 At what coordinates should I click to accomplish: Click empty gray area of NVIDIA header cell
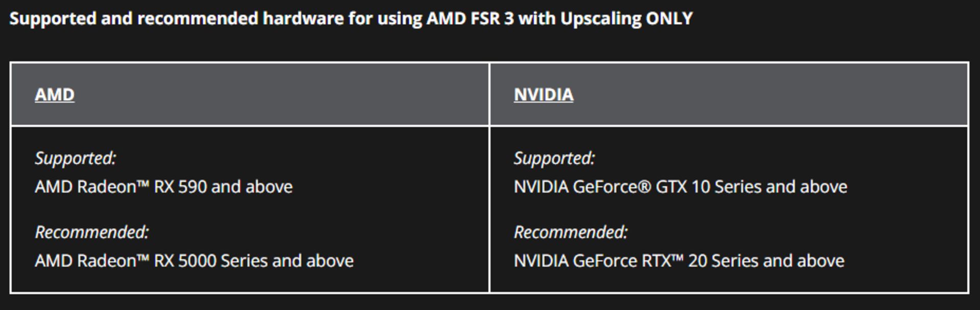tap(766, 94)
